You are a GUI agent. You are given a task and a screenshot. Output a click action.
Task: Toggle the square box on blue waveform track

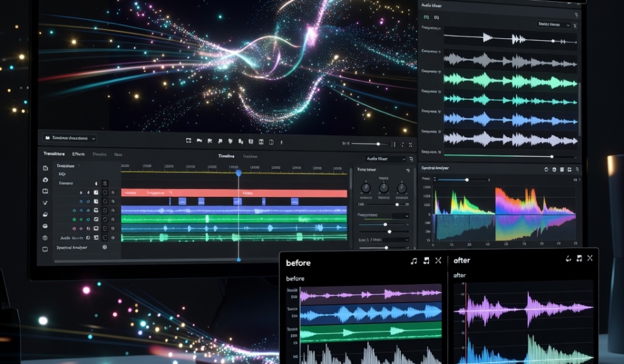96,210
